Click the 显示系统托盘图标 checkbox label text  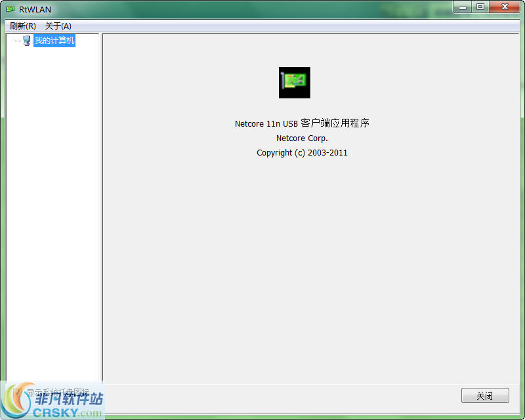(x=58, y=392)
